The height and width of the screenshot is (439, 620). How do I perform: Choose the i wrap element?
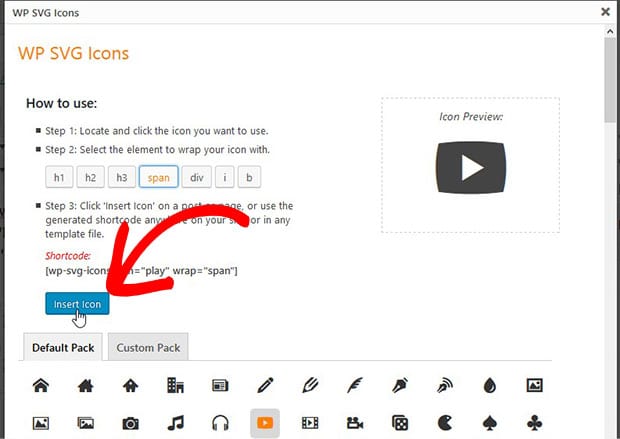point(225,177)
